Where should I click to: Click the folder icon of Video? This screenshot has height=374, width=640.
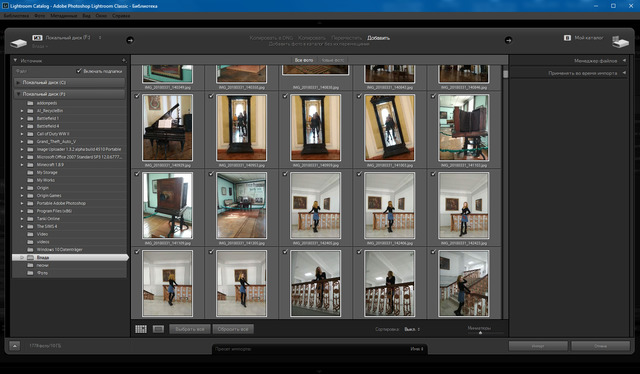tap(30, 234)
